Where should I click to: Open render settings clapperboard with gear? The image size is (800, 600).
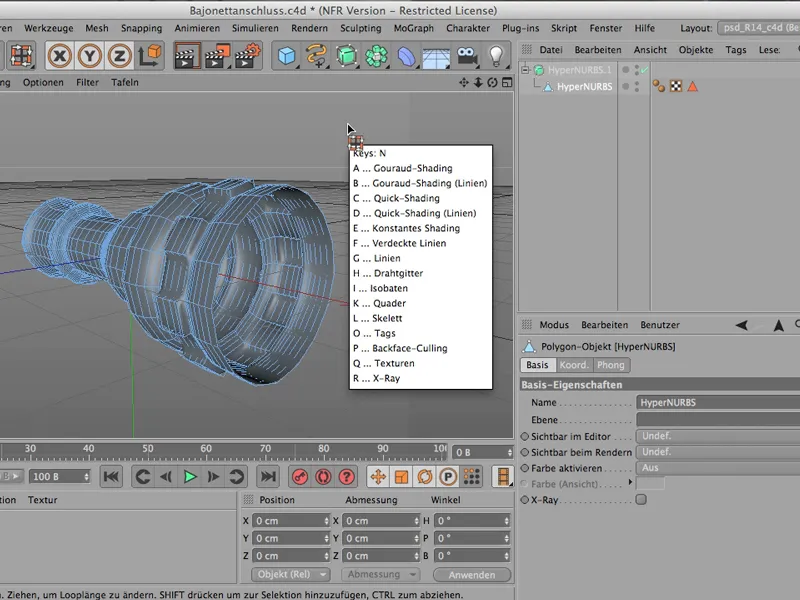247,56
